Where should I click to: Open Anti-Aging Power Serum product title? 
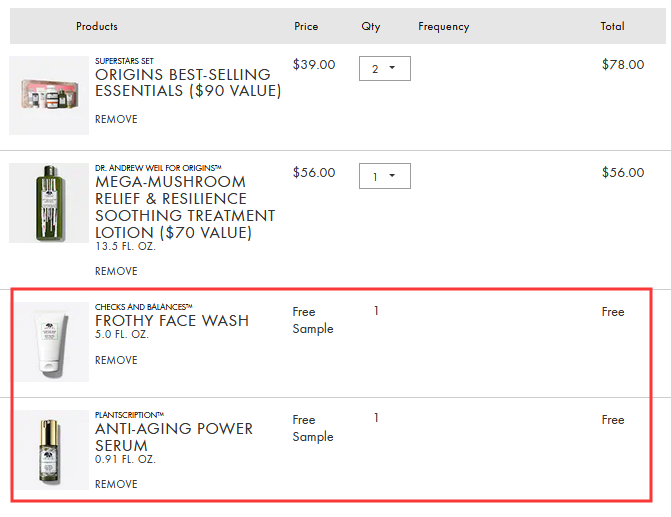click(x=174, y=437)
